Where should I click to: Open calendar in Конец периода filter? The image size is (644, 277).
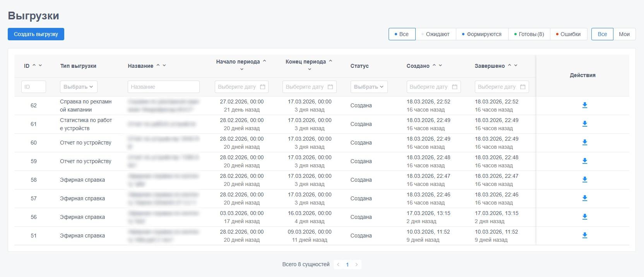330,87
